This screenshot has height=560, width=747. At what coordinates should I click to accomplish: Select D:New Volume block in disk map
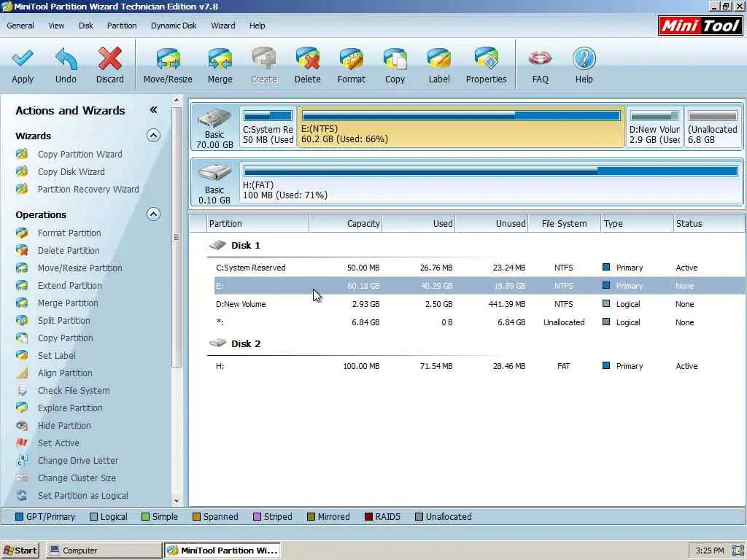pos(654,127)
